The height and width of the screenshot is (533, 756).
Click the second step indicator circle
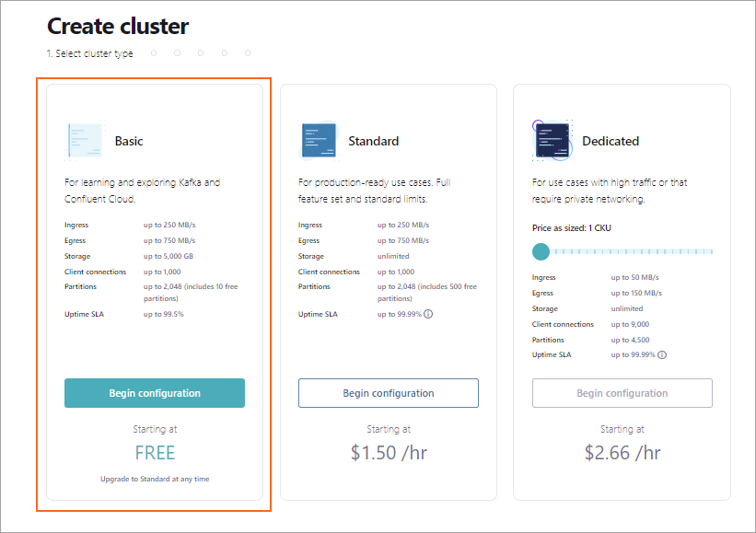[x=178, y=53]
